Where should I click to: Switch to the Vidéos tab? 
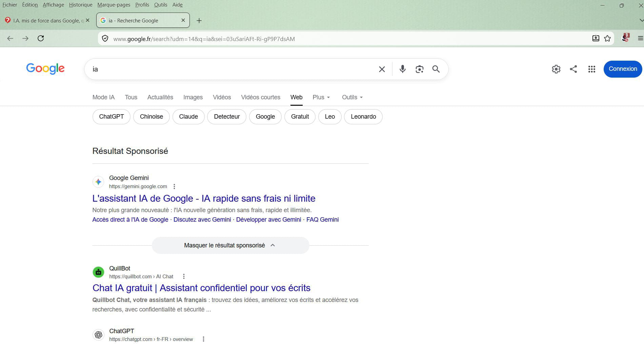coord(222,97)
